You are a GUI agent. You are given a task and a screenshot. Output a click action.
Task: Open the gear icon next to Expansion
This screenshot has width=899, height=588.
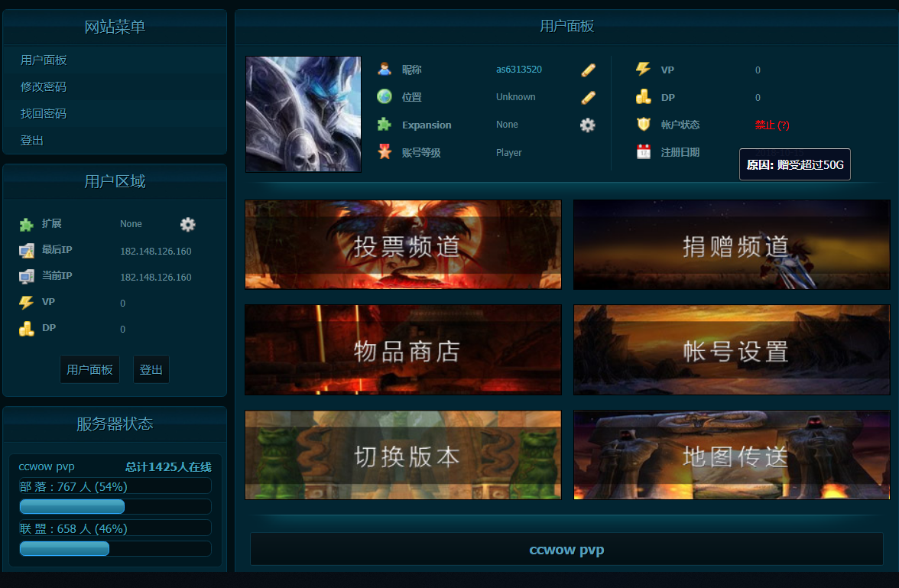pyautogui.click(x=587, y=125)
